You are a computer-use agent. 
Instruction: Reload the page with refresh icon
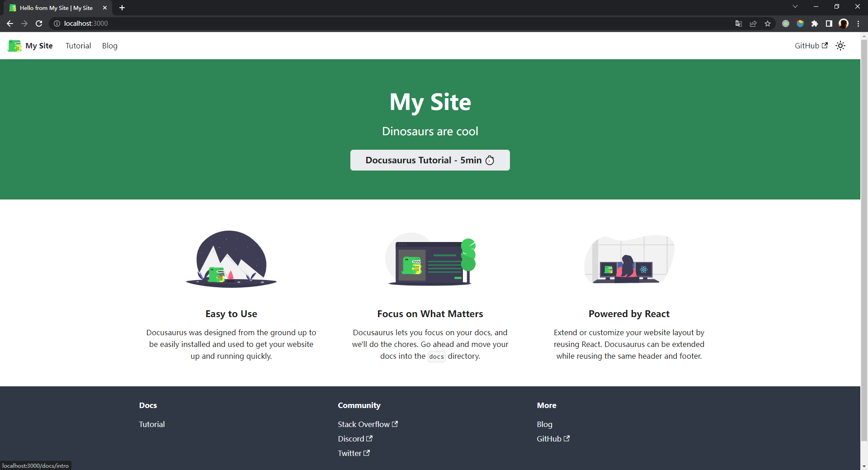[39, 24]
